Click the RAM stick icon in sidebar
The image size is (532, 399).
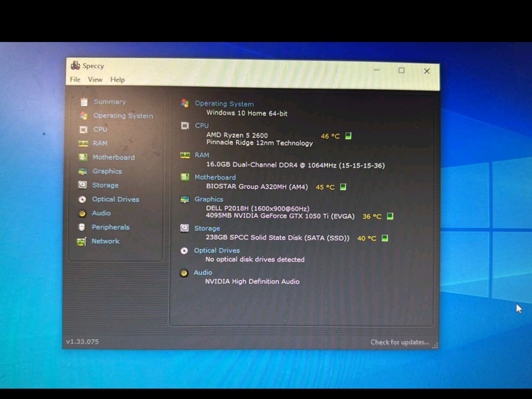click(83, 143)
